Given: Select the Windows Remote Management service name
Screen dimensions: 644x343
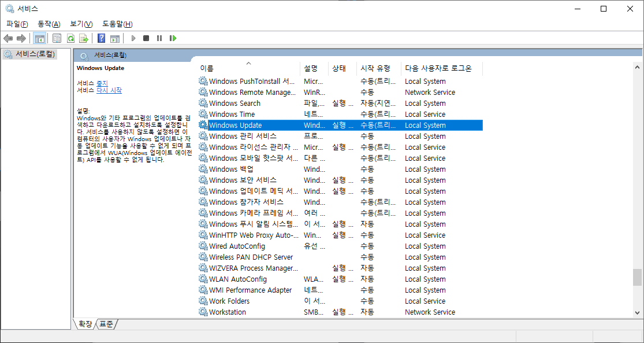Looking at the screenshot, I should 252,92.
